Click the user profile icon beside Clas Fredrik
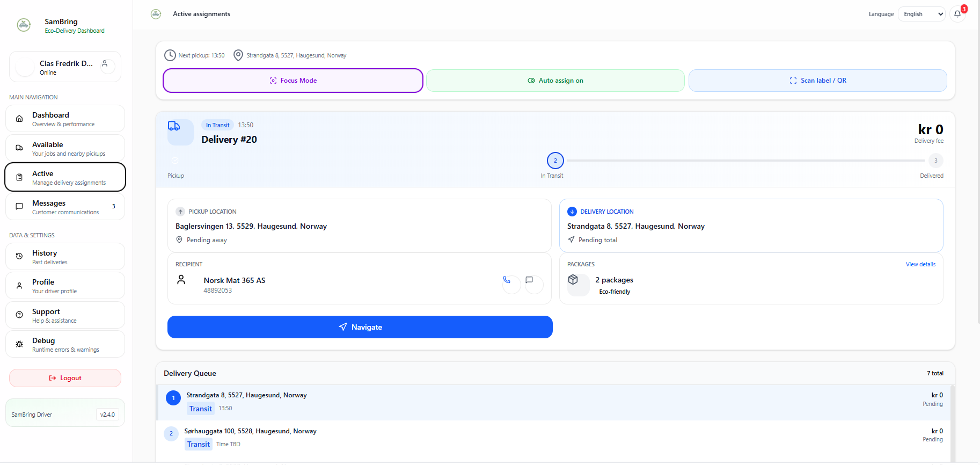Screen dimensions: 980x465 point(106,65)
